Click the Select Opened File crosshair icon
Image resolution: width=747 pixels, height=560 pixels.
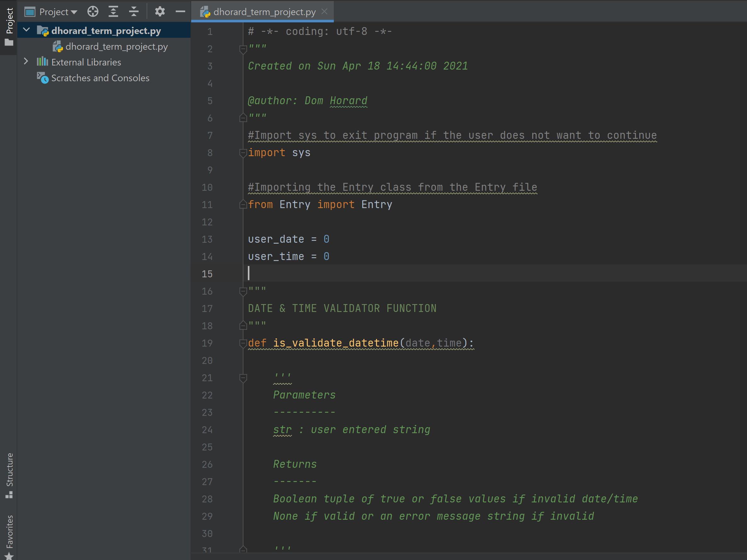tap(93, 11)
